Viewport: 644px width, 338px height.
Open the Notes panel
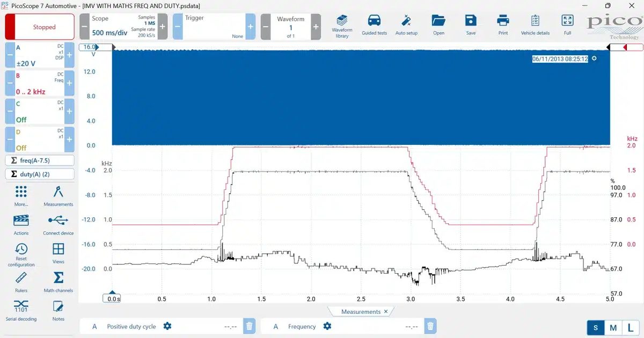[58, 311]
